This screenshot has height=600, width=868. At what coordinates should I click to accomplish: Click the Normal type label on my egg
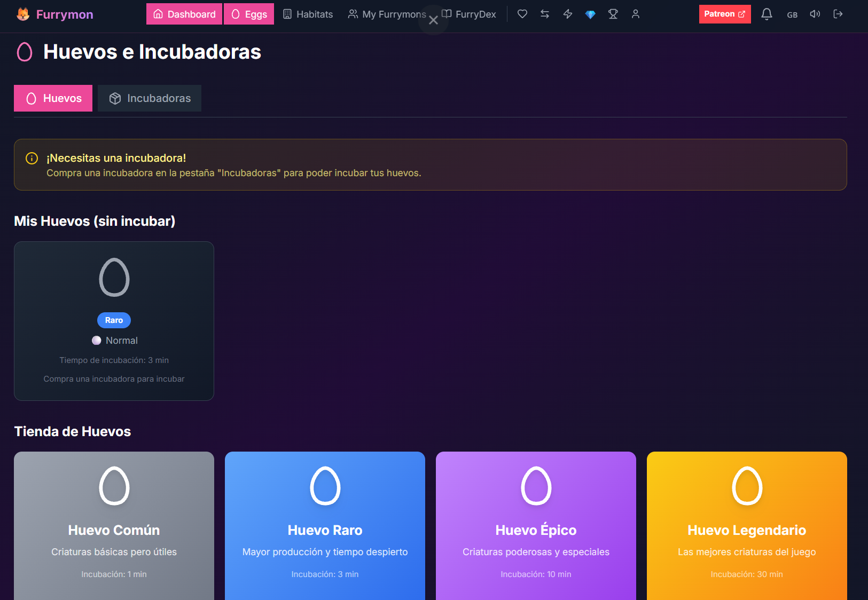(x=122, y=341)
